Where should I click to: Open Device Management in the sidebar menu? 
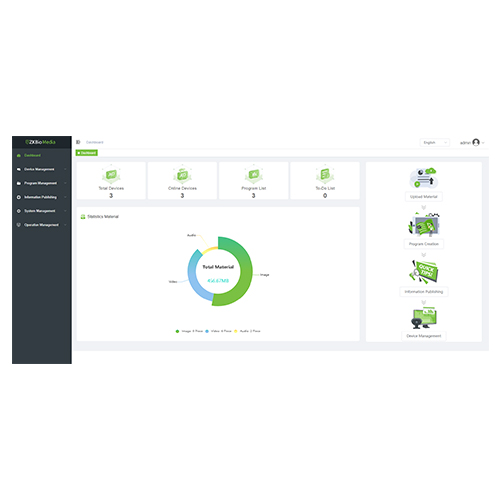click(39, 169)
